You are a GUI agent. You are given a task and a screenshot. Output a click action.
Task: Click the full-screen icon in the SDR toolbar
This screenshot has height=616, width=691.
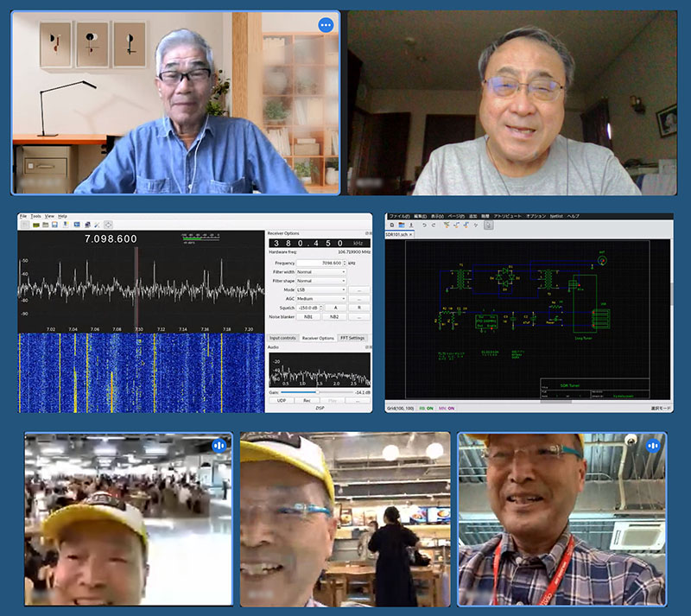pos(108,225)
